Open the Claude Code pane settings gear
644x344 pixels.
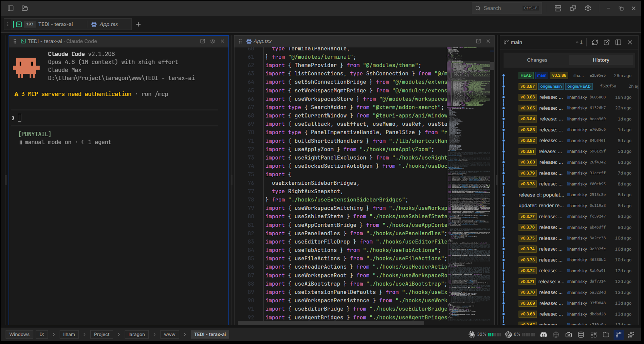click(x=213, y=41)
